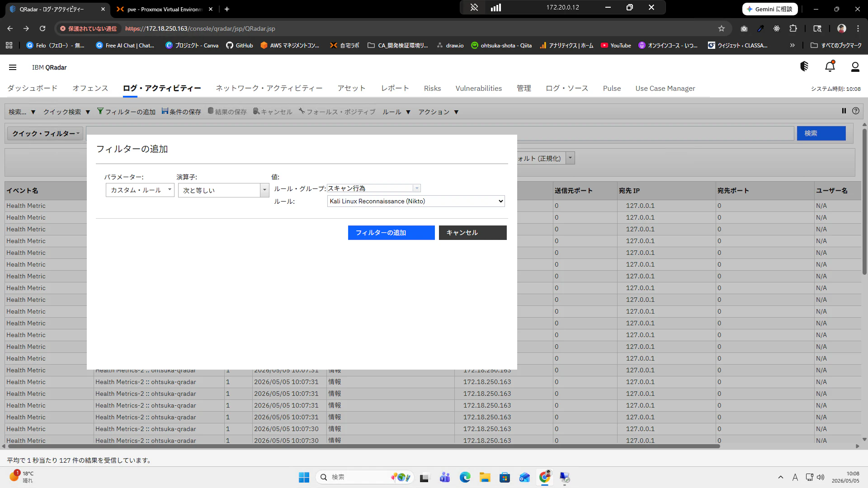The width and height of the screenshot is (868, 488).
Task: Open the help question mark icon
Action: 856,111
